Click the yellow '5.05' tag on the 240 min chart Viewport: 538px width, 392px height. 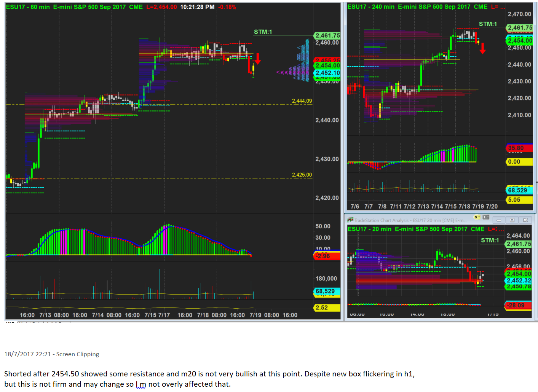pos(519,200)
